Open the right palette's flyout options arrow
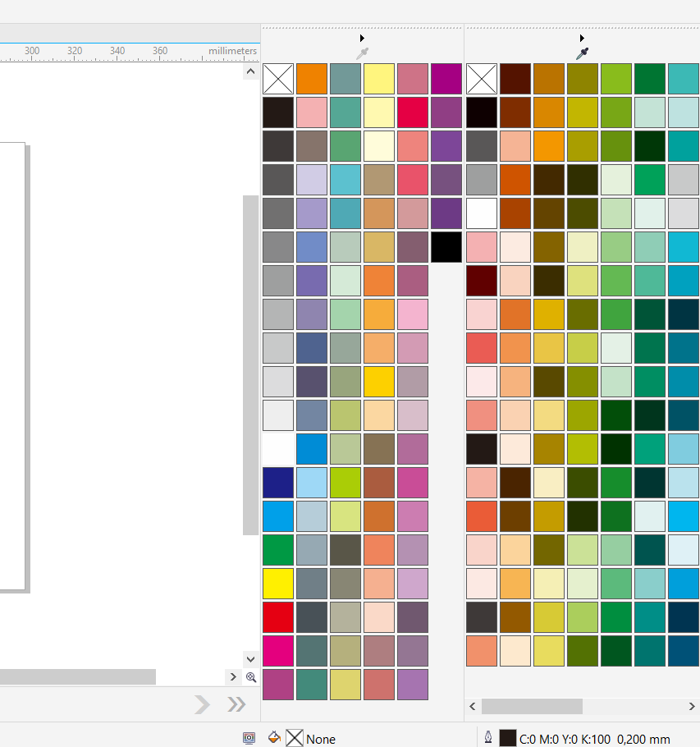Viewport: 700px width, 747px height. tap(582, 37)
